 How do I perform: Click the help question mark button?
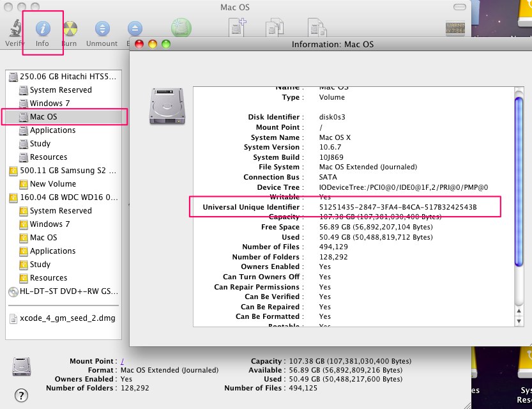pos(21,396)
